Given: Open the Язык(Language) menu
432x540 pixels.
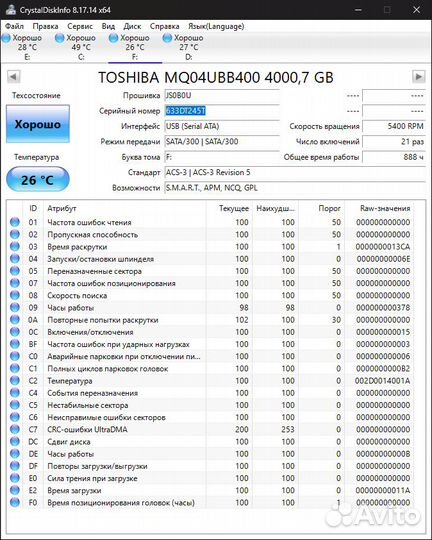Looking at the screenshot, I should 216,26.
